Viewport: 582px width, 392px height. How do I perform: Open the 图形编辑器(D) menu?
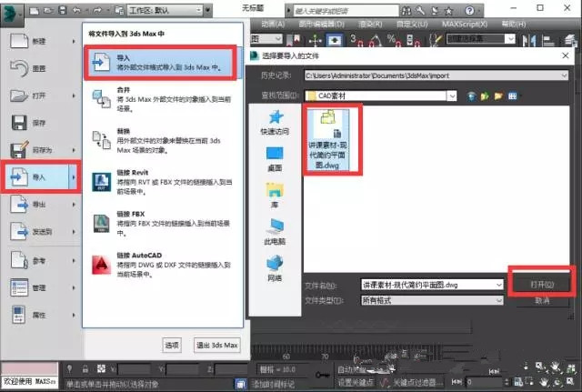coord(322,25)
